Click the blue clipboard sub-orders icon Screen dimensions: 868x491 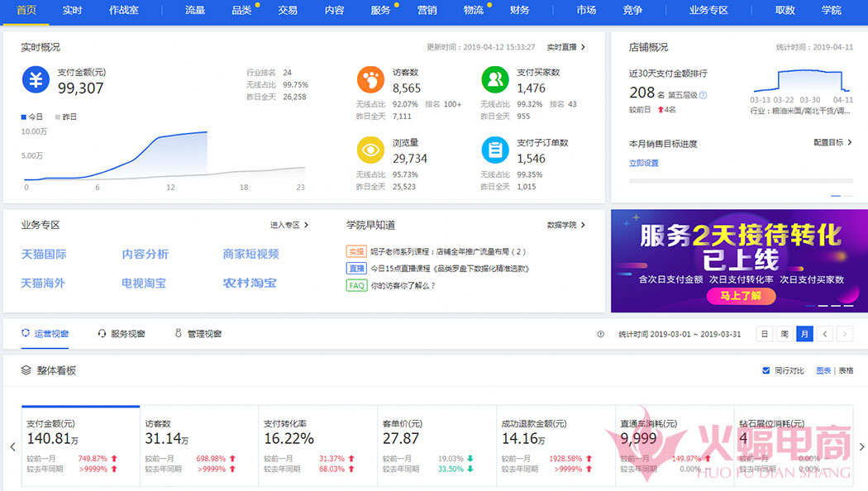(494, 150)
